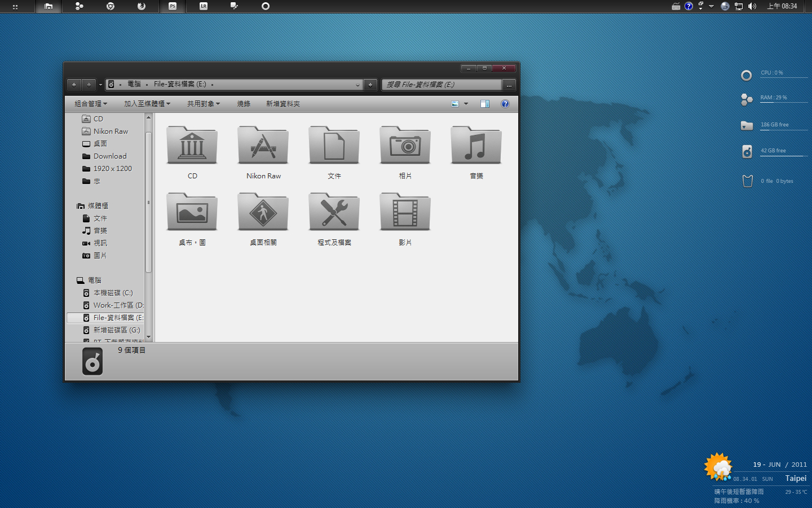The height and width of the screenshot is (508, 812).
Task: Open the recent locations dropdown arrow
Action: [x=101, y=85]
